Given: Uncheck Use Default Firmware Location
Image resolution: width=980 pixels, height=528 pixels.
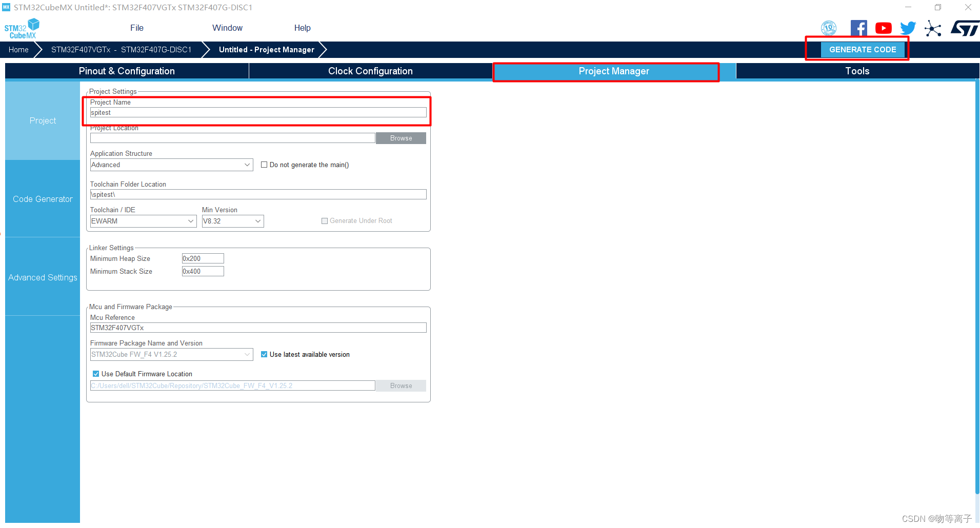Looking at the screenshot, I should 96,374.
